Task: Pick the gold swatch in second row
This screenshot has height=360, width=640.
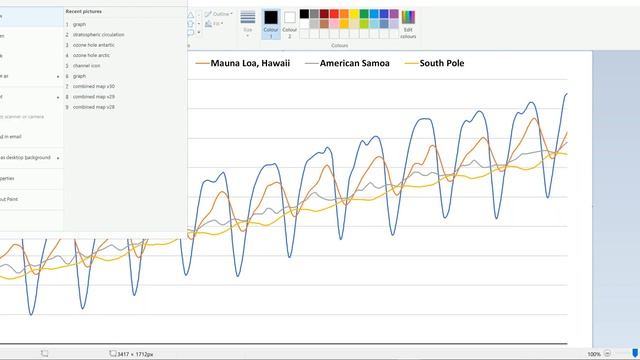Action: point(344,24)
